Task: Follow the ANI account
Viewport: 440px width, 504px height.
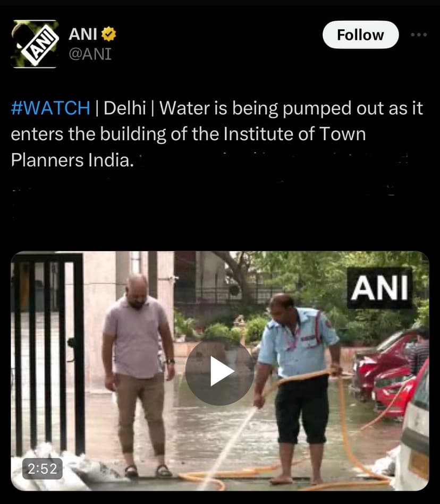Action: 360,35
